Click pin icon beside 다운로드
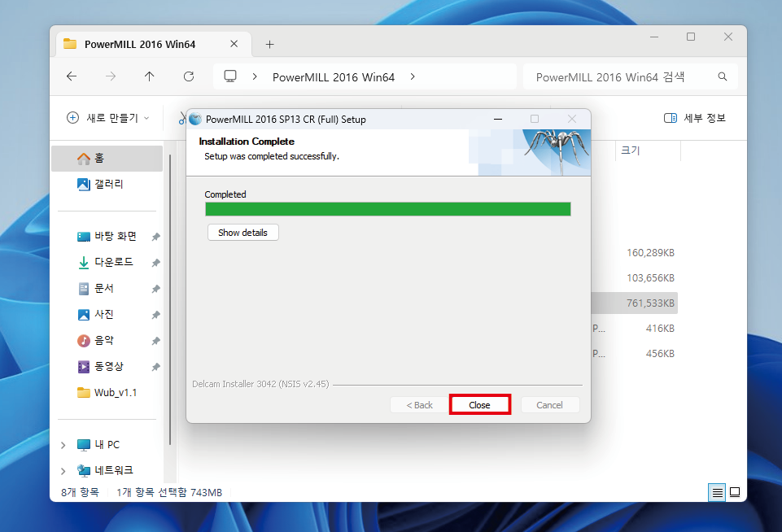The image size is (782, 532). click(155, 262)
